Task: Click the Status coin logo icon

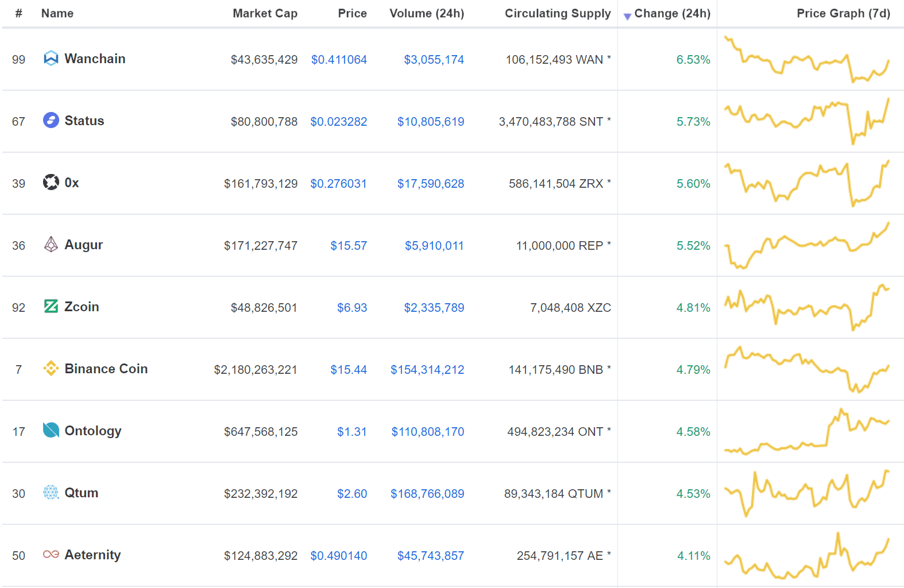Action: point(51,121)
